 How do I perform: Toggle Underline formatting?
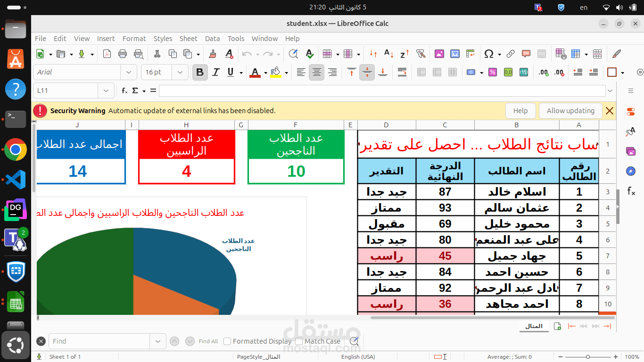231,72
